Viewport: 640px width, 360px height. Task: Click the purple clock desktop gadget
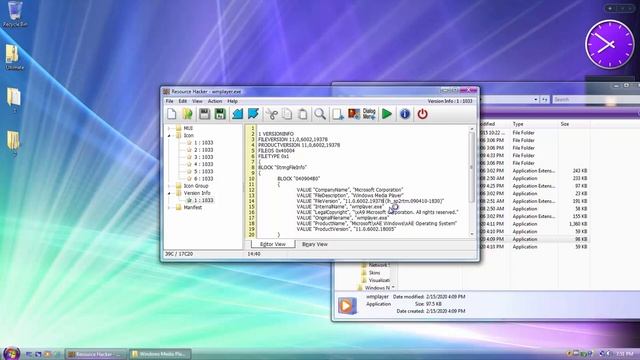click(x=609, y=44)
